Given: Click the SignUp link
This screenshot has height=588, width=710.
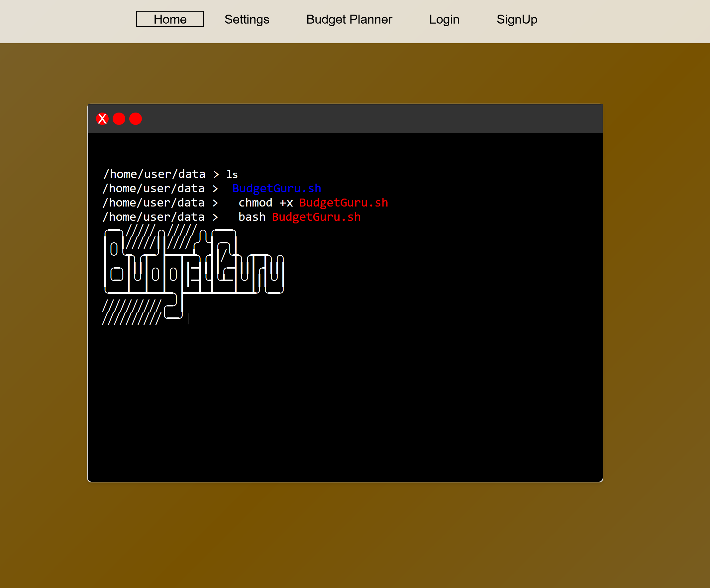Looking at the screenshot, I should tap(516, 19).
